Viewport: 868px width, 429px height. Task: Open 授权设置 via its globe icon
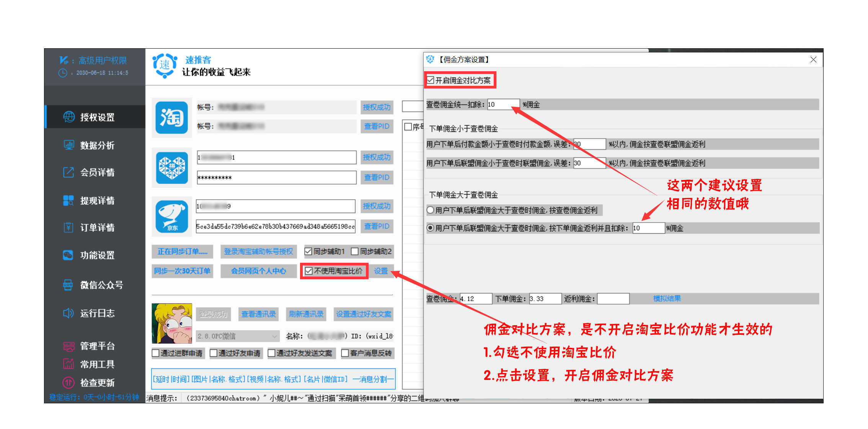tap(69, 117)
